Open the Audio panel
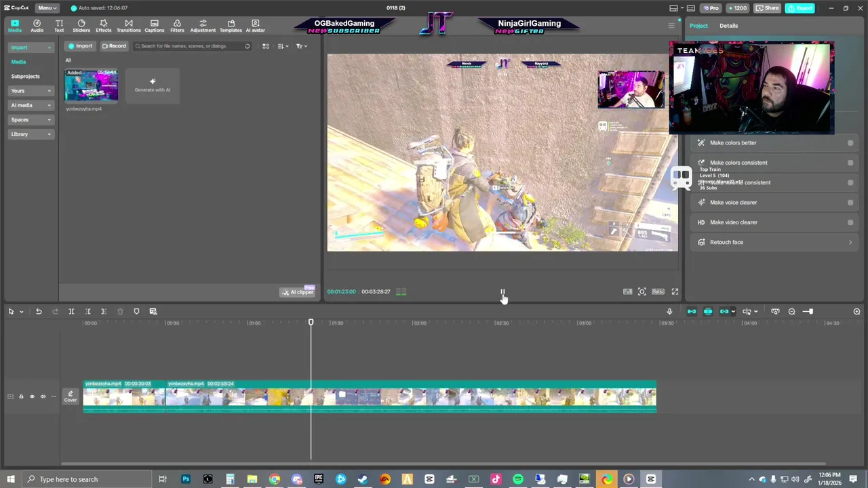This screenshot has height=488, width=868. click(x=37, y=26)
